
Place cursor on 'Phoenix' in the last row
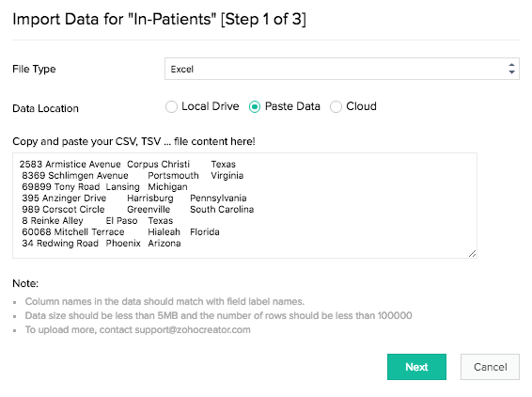pos(123,244)
